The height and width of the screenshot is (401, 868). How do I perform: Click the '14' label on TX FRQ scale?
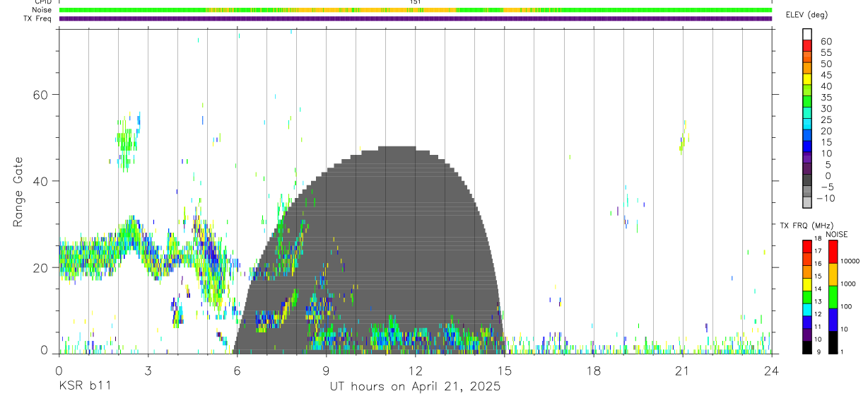click(x=818, y=289)
